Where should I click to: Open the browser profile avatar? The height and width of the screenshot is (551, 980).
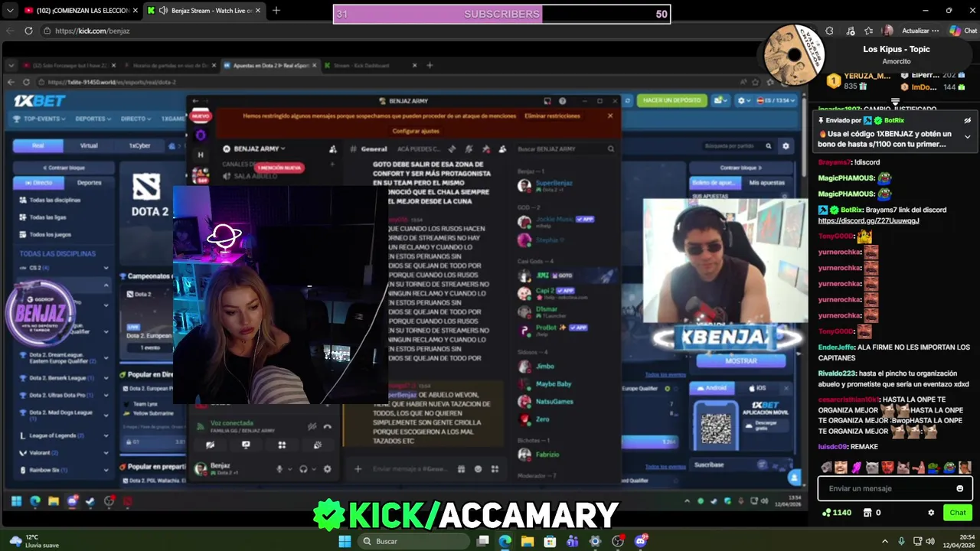coord(887,31)
